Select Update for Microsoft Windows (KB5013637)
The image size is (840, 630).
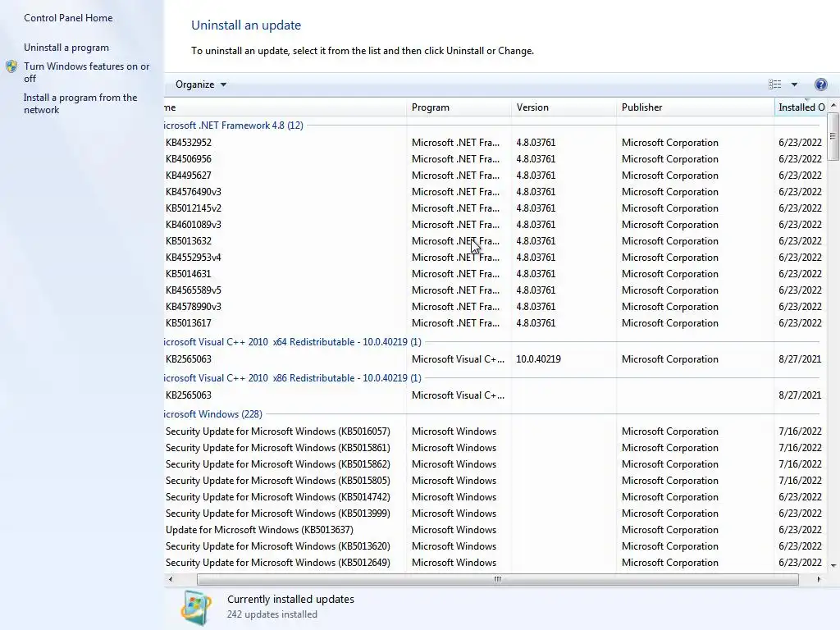click(495, 530)
